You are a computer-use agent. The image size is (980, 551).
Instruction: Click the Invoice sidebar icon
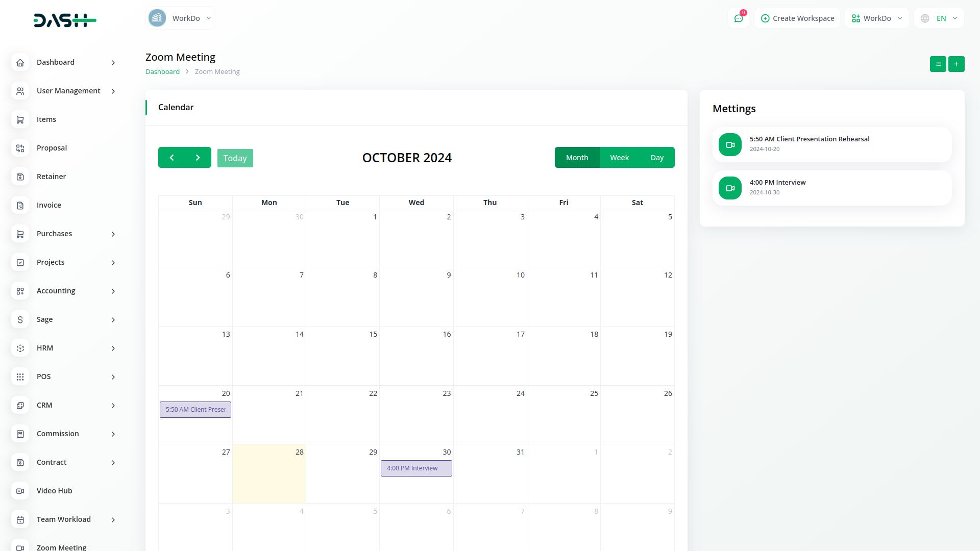click(20, 205)
